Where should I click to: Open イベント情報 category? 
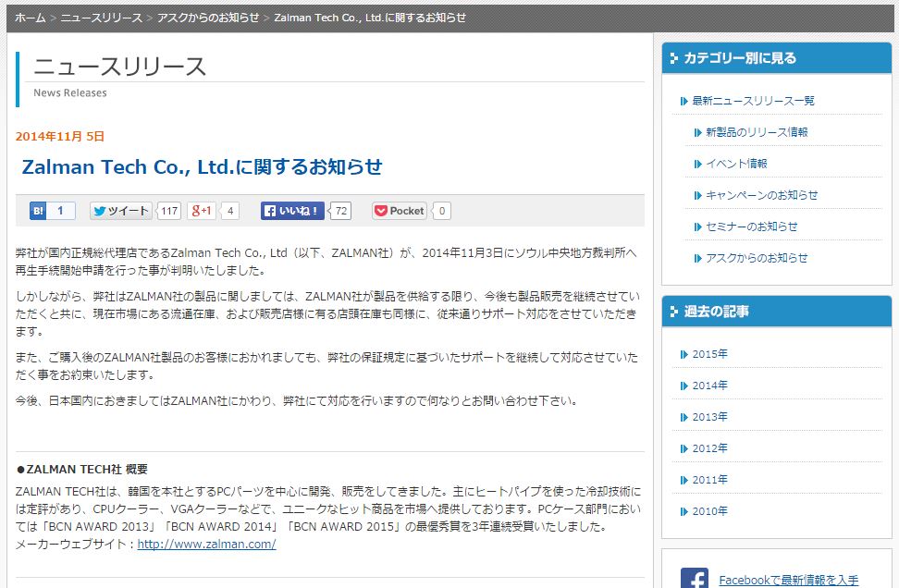736,164
